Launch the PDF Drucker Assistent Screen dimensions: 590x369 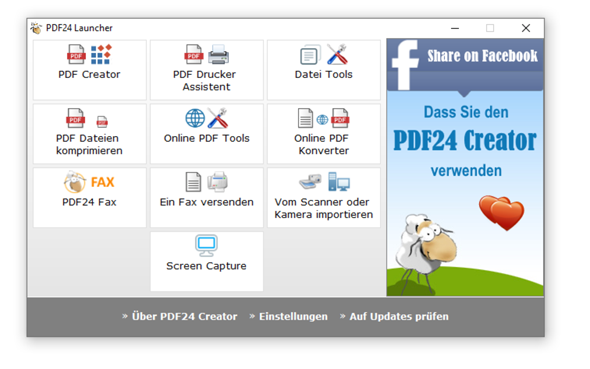(207, 70)
